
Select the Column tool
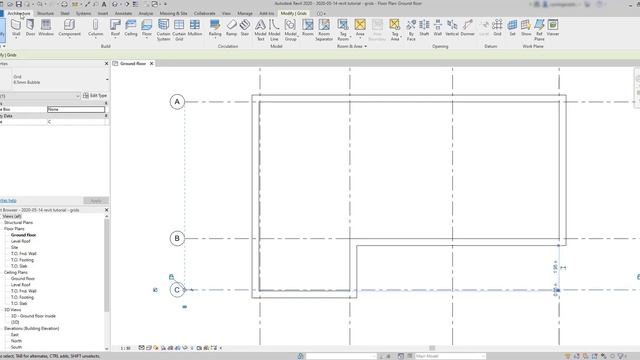click(95, 28)
